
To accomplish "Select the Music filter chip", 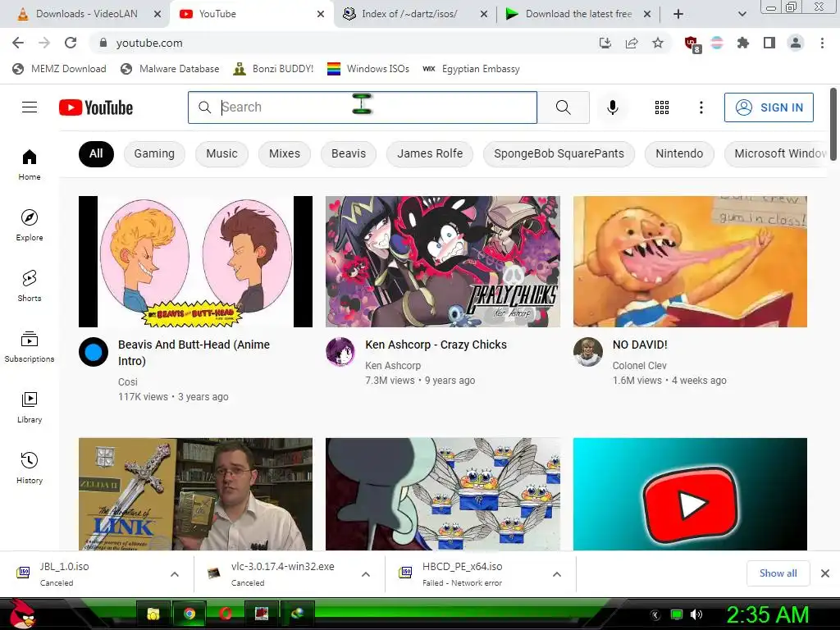I will click(221, 153).
